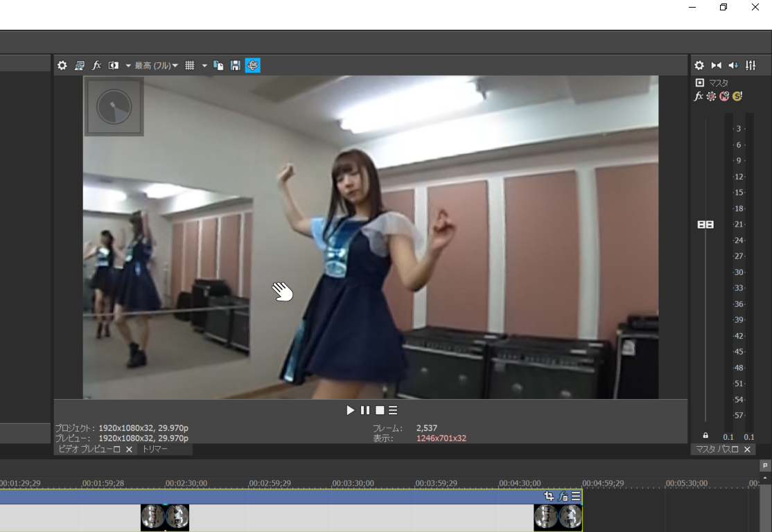Toggle the master fader channel lock
The height and width of the screenshot is (532, 772).
coord(705,436)
